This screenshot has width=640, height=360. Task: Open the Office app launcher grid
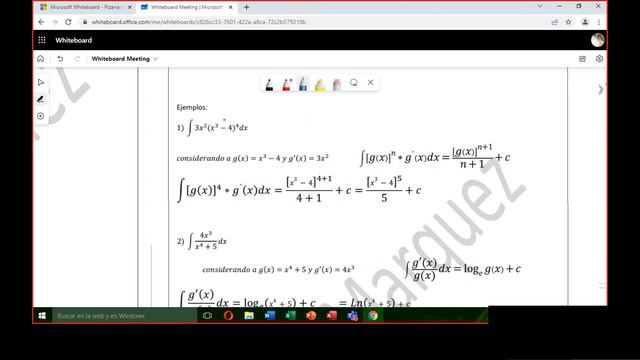[42, 40]
